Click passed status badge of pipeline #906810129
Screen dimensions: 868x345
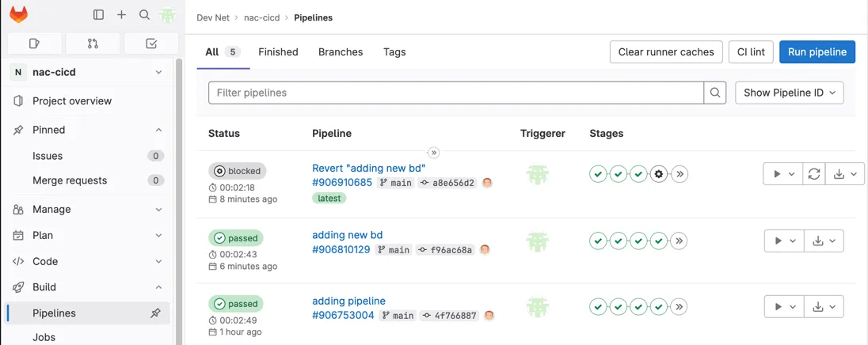point(236,238)
